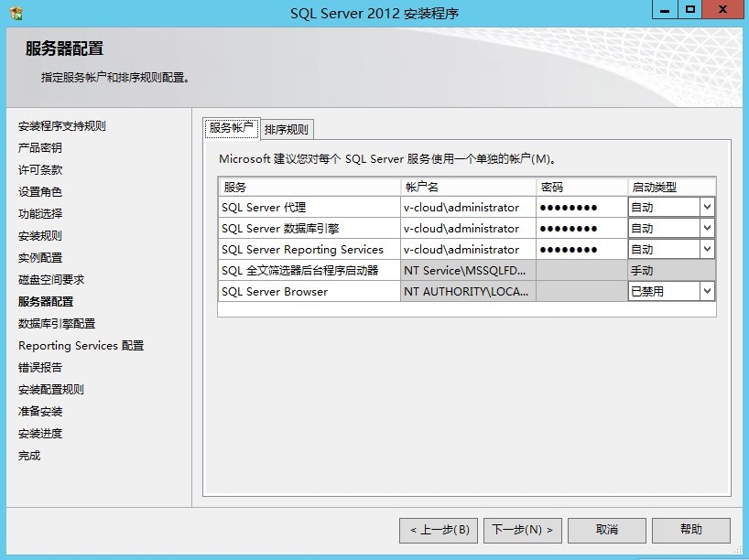Image resolution: width=749 pixels, height=560 pixels.
Task: Click account name for SQL Server Reporting Services
Action: [x=468, y=249]
